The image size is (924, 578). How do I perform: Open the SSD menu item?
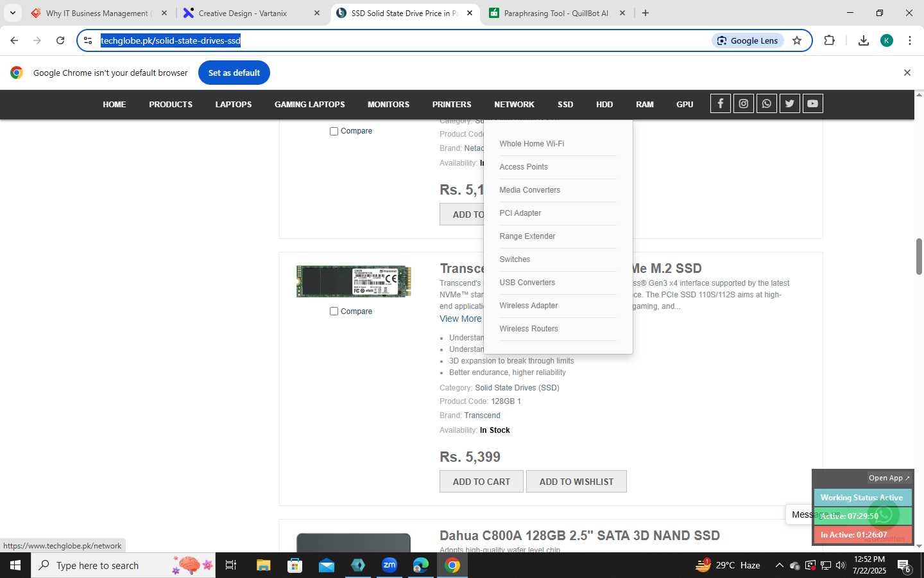click(565, 105)
